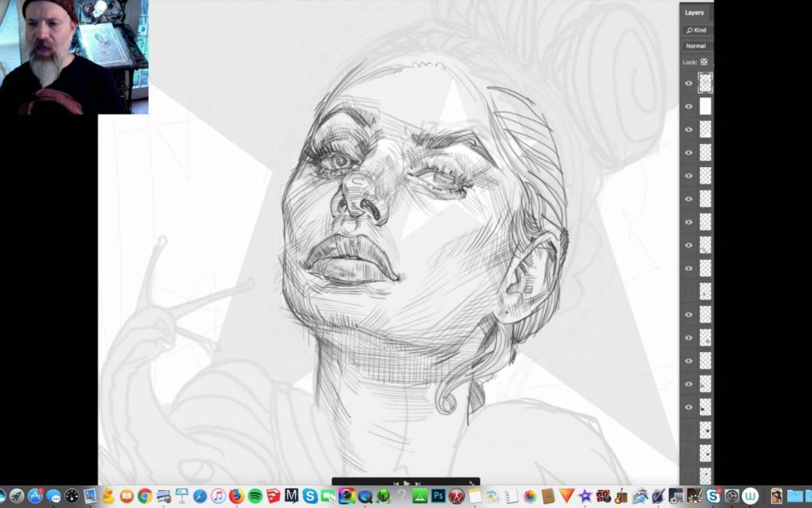Image resolution: width=812 pixels, height=508 pixels.
Task: Open the App Store dock icon
Action: coord(35,496)
